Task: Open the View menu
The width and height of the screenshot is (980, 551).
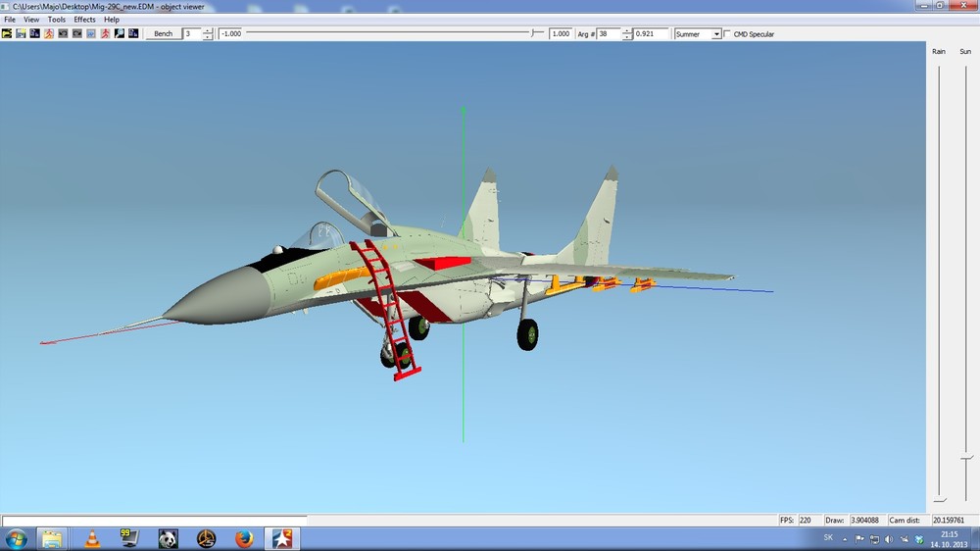Action: coord(31,20)
